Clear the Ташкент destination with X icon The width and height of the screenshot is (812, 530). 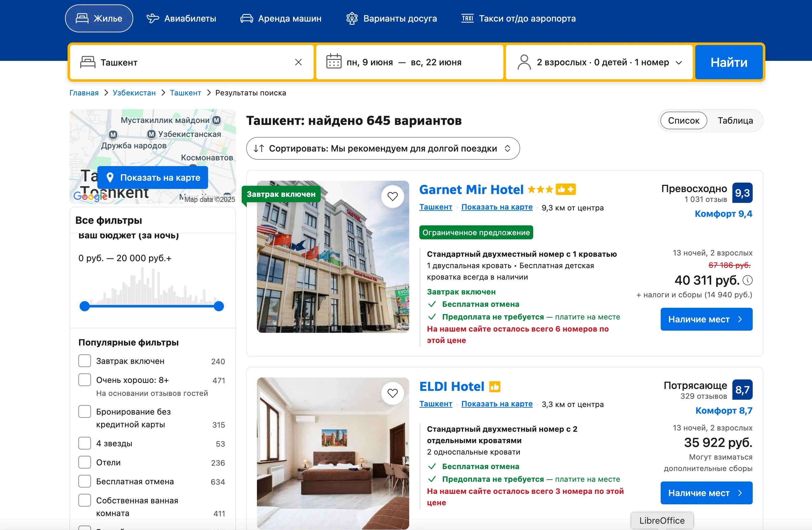point(298,62)
